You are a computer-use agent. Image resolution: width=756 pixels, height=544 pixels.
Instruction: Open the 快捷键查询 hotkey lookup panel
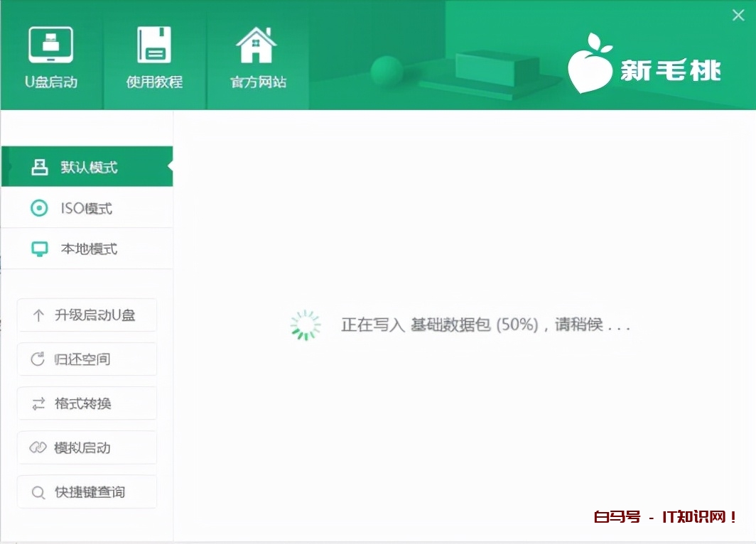point(85,491)
